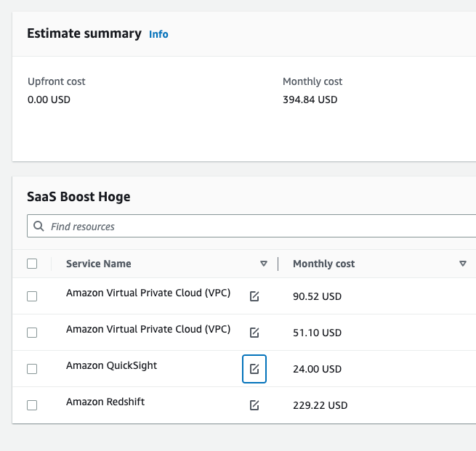Tick the select-all checkbox in table header
476x451 pixels.
point(32,264)
